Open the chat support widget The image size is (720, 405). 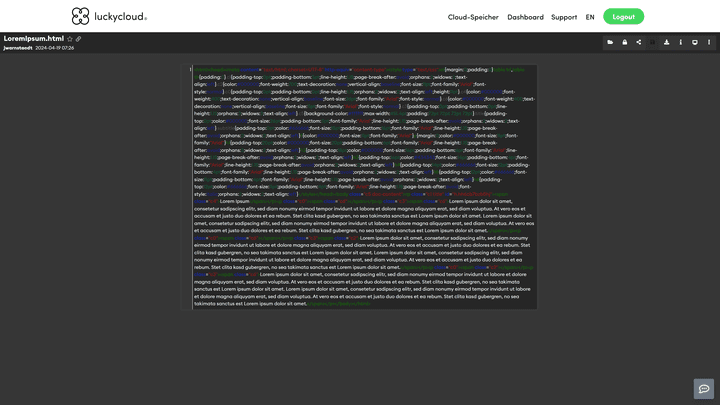[x=703, y=388]
